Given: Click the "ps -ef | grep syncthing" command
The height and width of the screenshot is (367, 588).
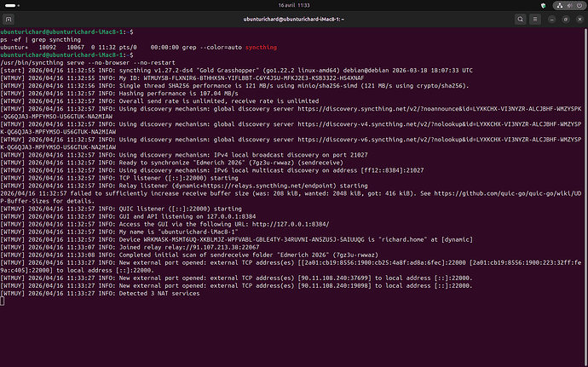Looking at the screenshot, I should (41, 39).
